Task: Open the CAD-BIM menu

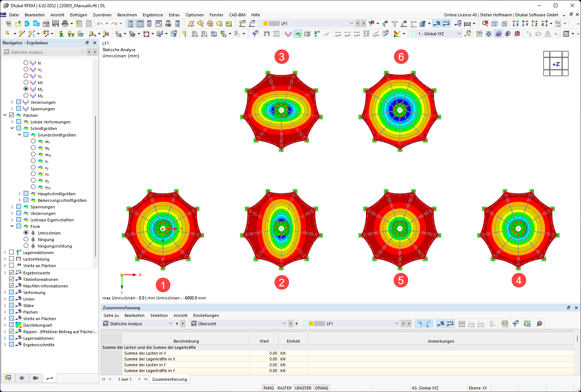Action: coord(237,15)
